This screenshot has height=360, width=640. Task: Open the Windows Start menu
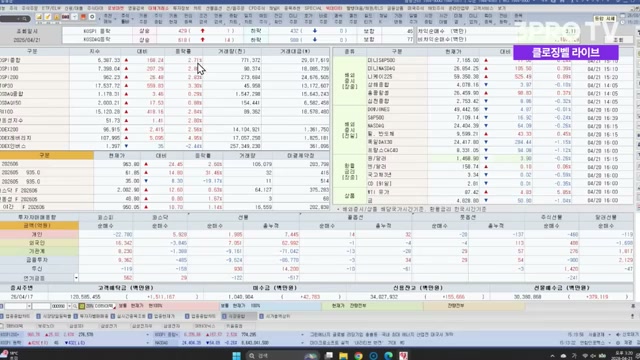click(x=236, y=356)
